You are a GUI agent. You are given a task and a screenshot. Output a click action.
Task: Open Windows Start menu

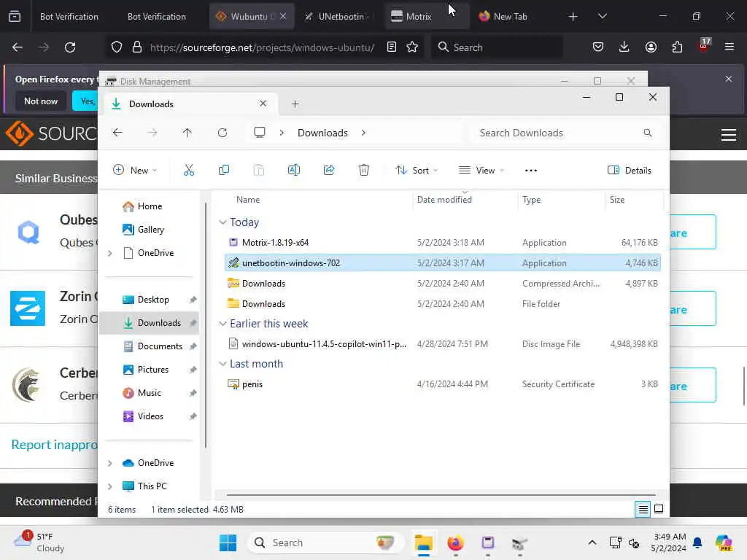[x=228, y=542]
